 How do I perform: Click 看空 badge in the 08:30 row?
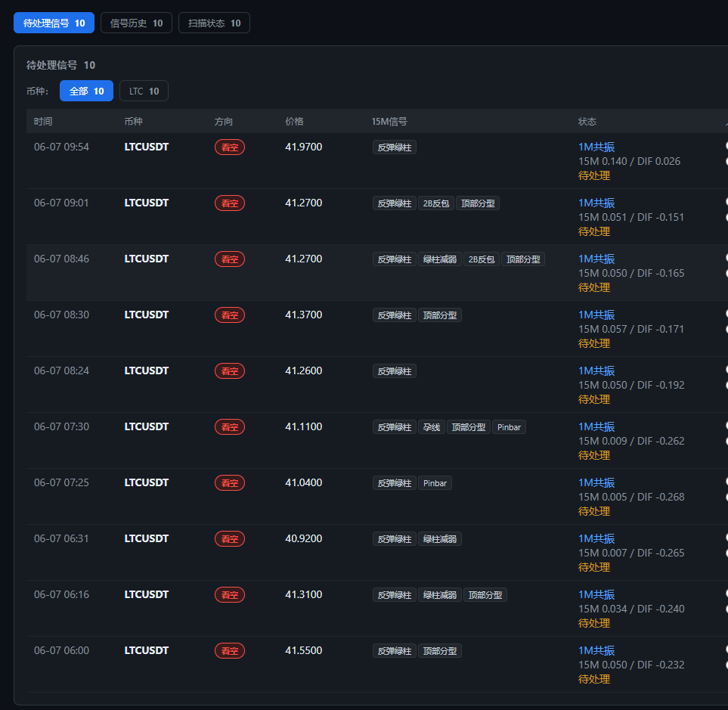click(229, 315)
